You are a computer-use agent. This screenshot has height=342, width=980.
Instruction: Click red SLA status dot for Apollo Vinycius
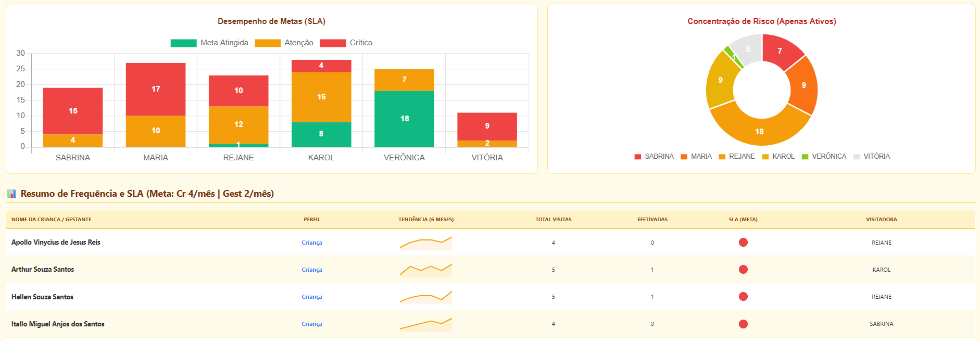(x=743, y=243)
